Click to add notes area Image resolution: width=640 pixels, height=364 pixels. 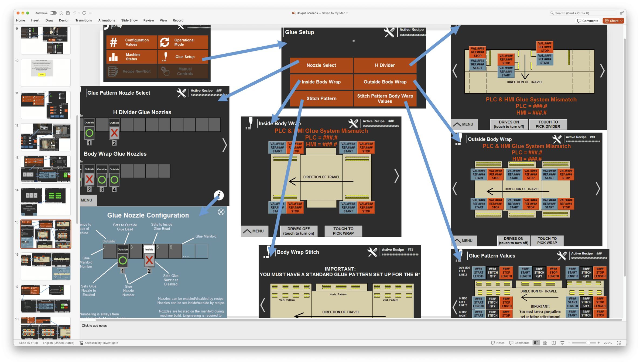click(x=94, y=325)
